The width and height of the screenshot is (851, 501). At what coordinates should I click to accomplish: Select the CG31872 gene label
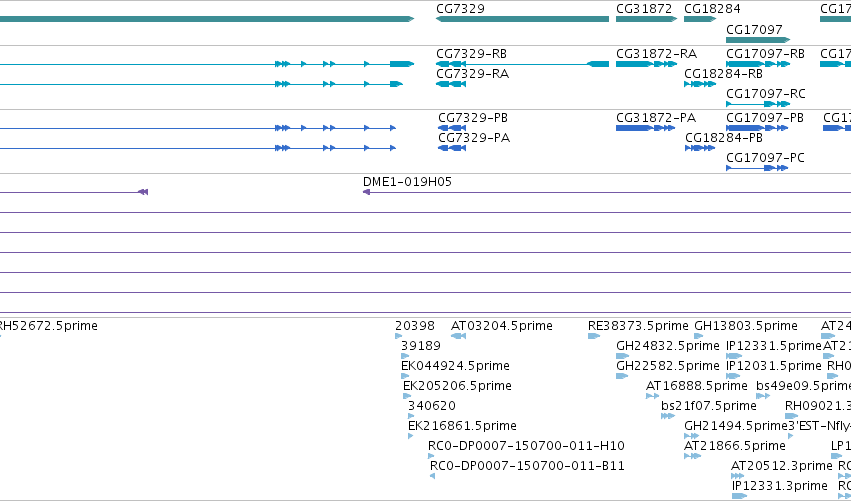[644, 9]
